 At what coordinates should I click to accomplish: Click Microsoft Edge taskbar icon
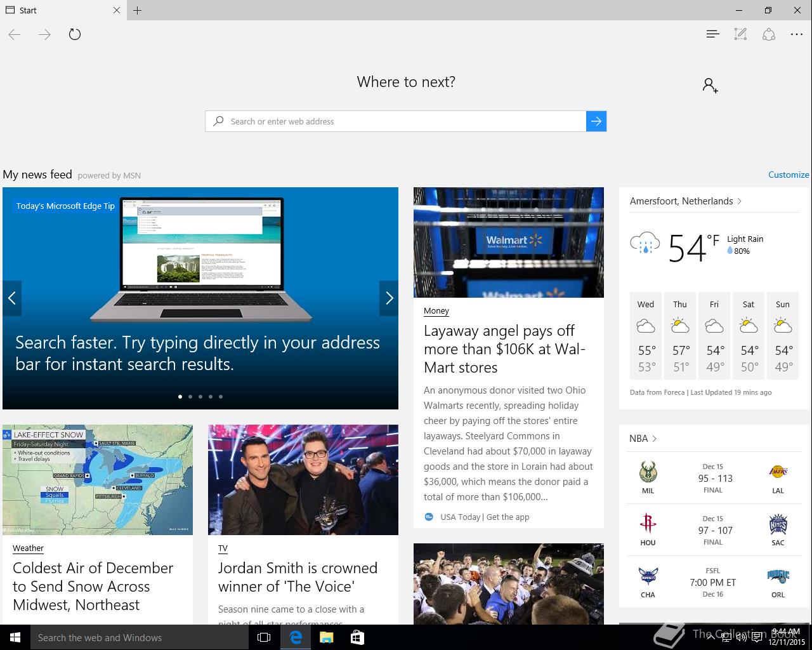click(x=296, y=637)
